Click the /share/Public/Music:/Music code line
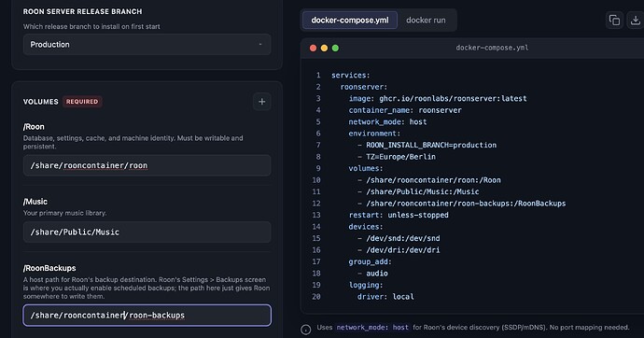This screenshot has height=338, width=644. pyautogui.click(x=418, y=191)
